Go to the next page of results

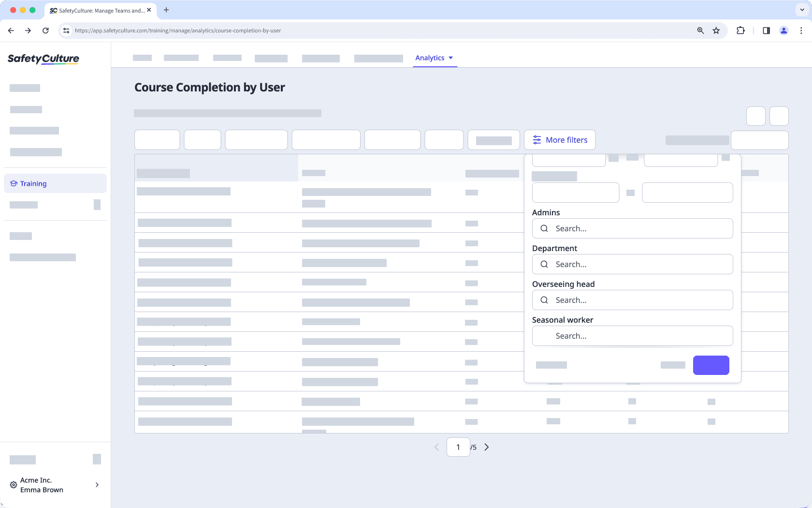click(x=487, y=447)
